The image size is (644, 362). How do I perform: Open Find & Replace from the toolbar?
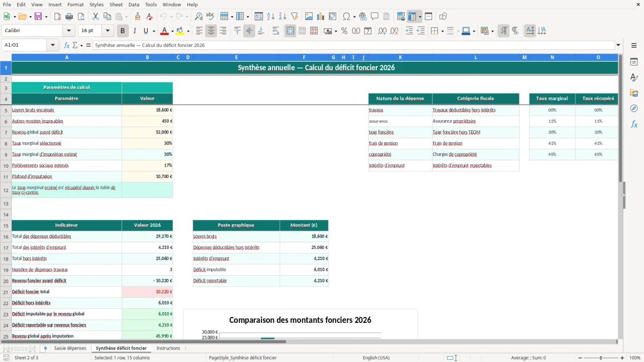tap(199, 17)
